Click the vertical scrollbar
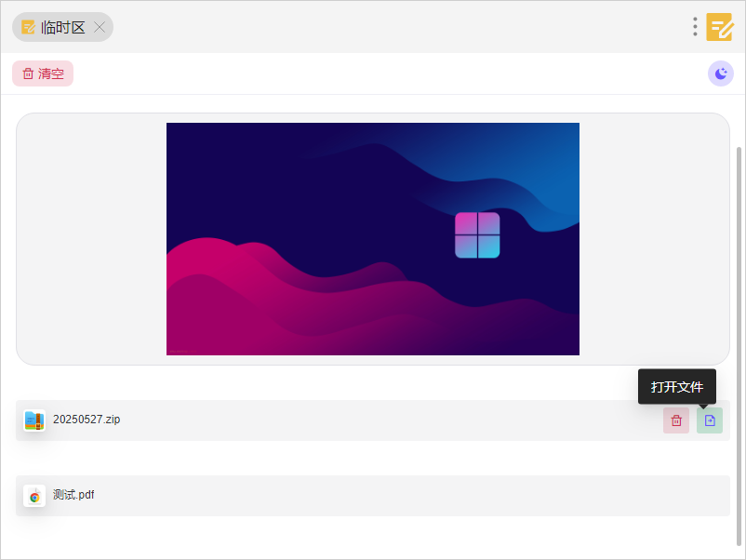 point(739,346)
